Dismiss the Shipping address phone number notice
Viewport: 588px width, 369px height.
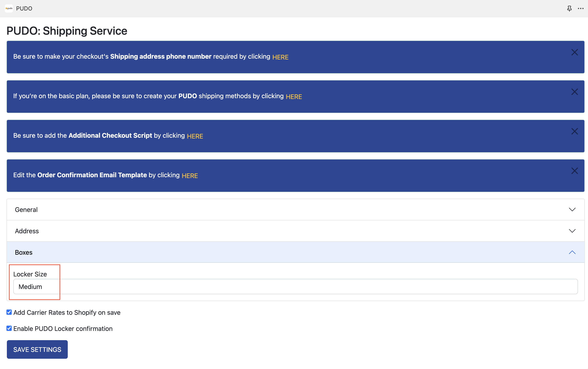pyautogui.click(x=574, y=52)
